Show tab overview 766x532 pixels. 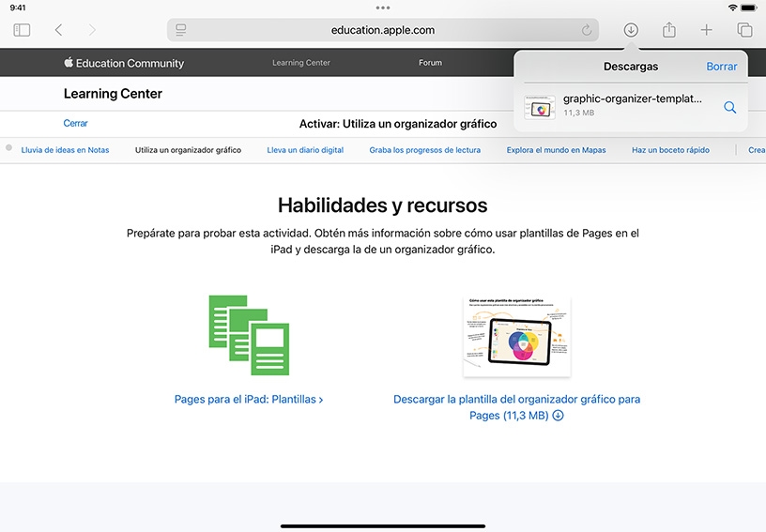744,30
